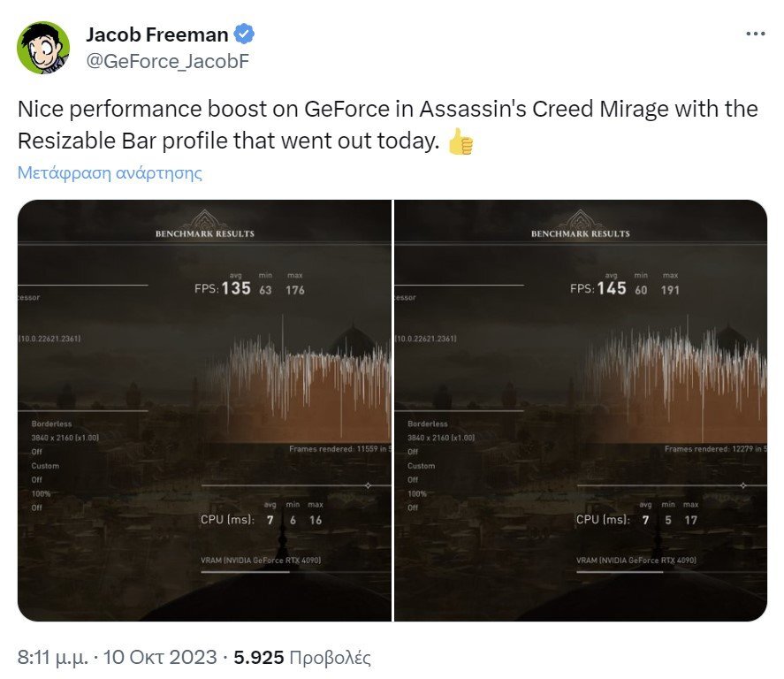Click the right BENCHMARK RESULTS heading

581,233
